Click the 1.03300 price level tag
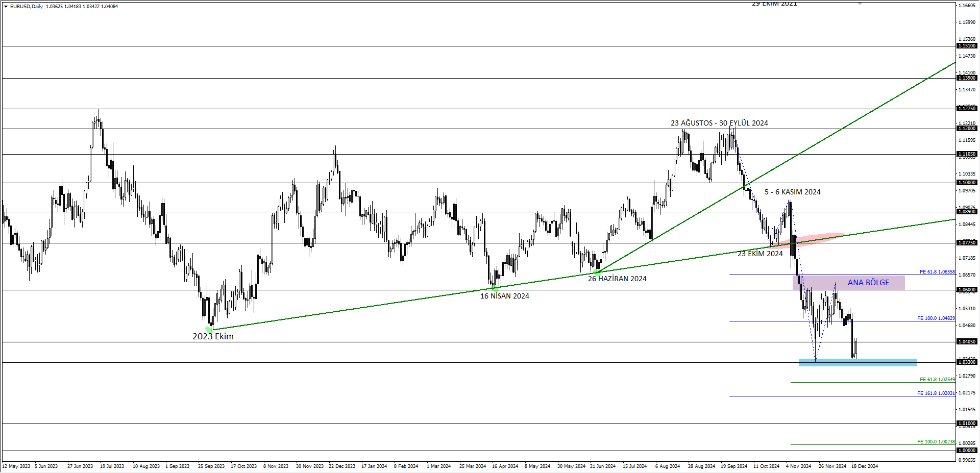980x473 pixels. coord(967,362)
